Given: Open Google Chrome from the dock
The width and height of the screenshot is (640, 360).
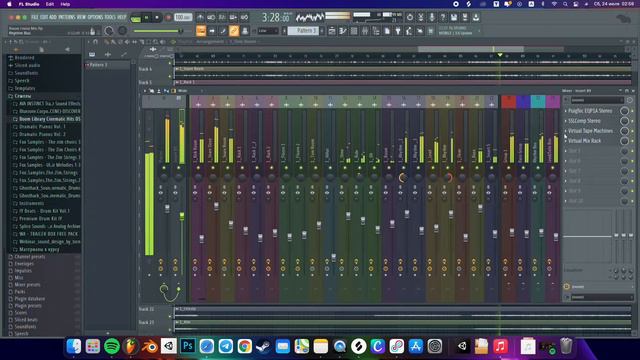Looking at the screenshot, I should coord(245,346).
